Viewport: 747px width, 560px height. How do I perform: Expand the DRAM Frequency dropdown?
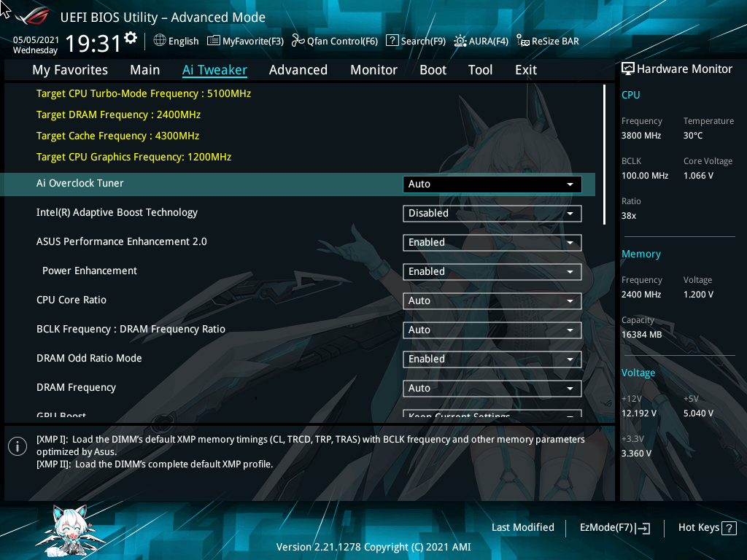point(492,388)
